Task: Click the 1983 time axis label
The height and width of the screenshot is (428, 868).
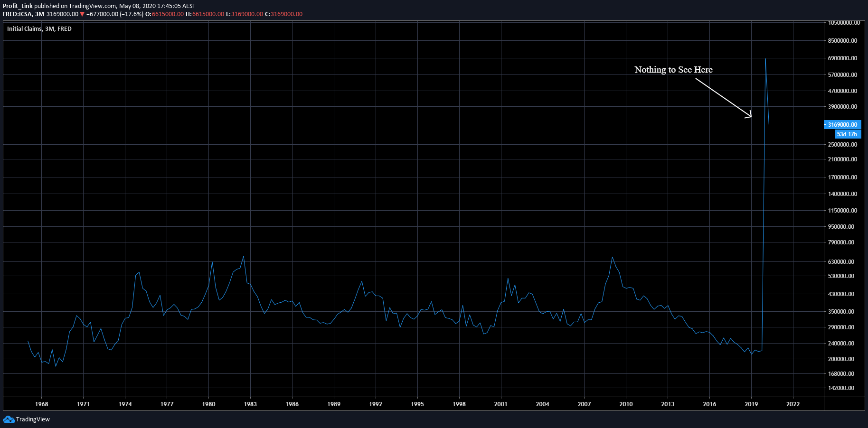Action: pos(250,404)
